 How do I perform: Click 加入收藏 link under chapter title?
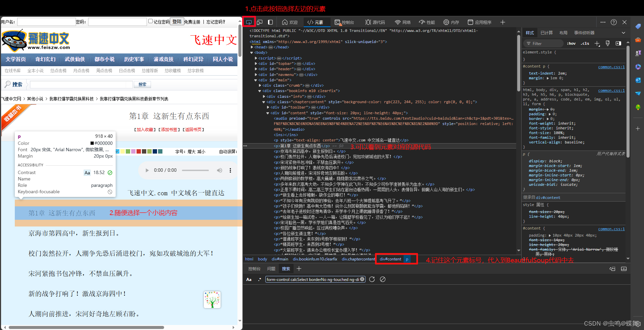point(145,129)
